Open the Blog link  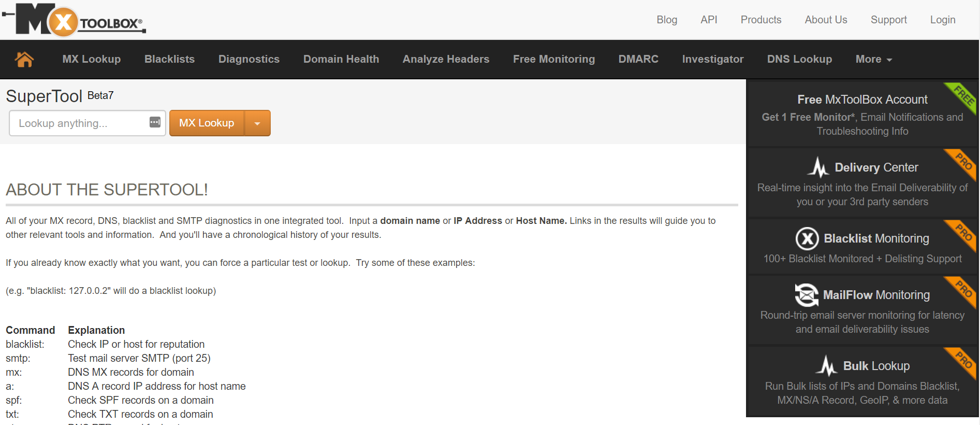(667, 20)
